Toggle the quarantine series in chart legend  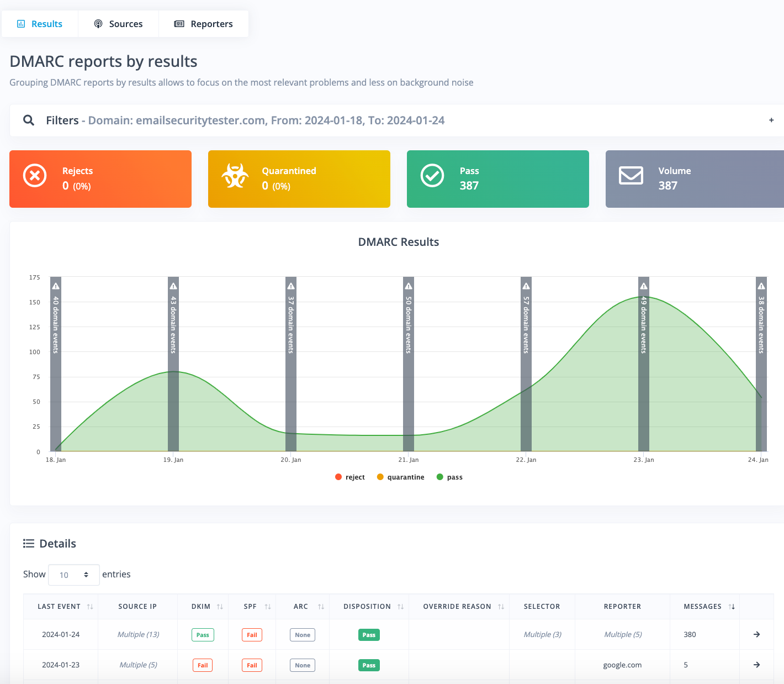tap(400, 477)
